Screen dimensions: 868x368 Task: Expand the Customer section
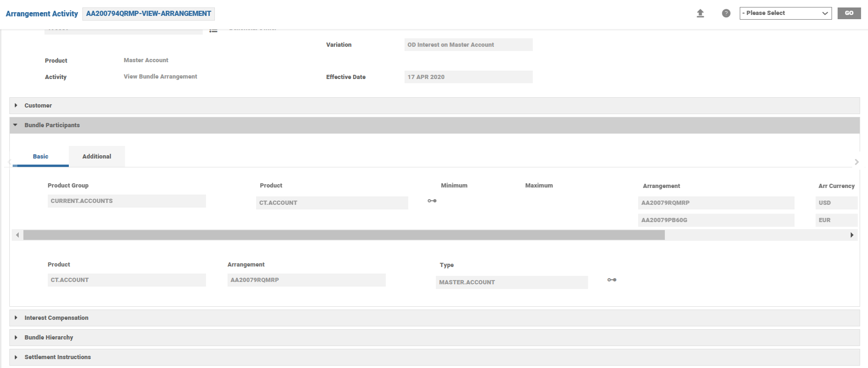38,106
